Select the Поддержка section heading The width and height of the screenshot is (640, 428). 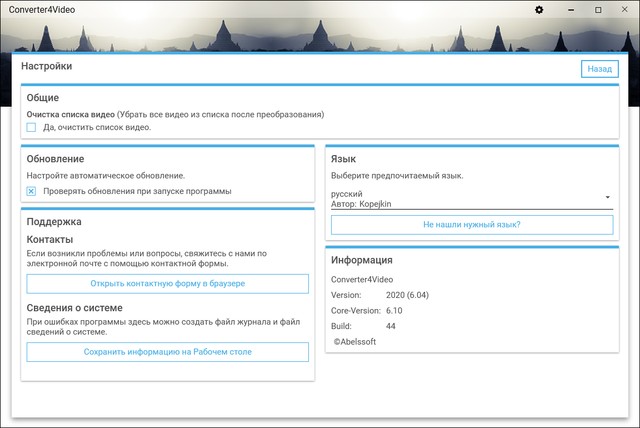pyautogui.click(x=54, y=222)
